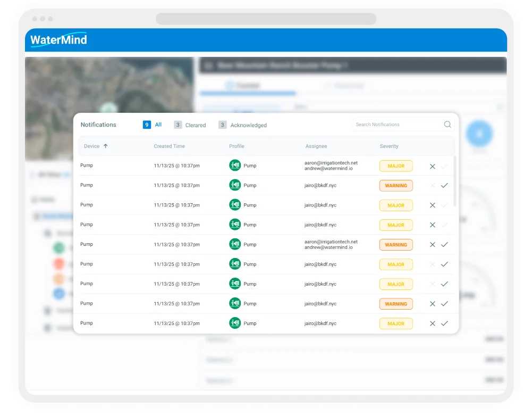The width and height of the screenshot is (532, 415).
Task: Select MAJOR badge in aaron@irrigationtech.net row
Action: point(396,165)
